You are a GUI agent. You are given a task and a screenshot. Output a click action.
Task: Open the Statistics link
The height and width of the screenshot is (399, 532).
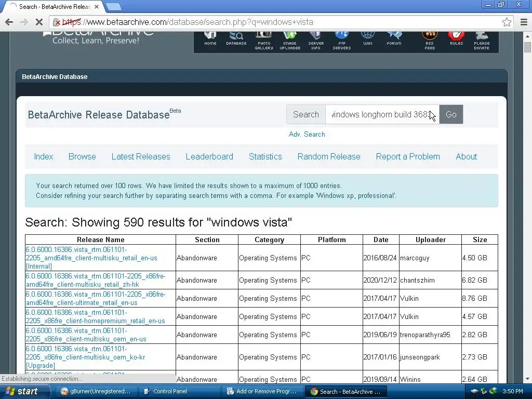(265, 156)
